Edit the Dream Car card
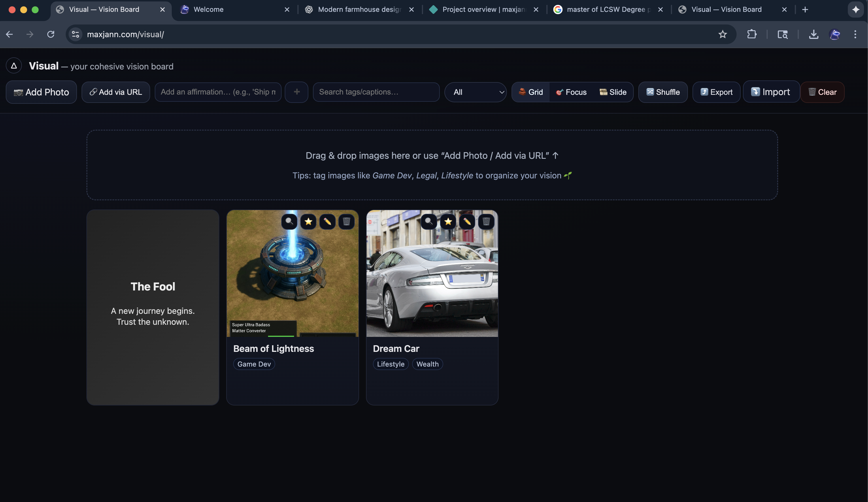868x502 pixels. (467, 222)
